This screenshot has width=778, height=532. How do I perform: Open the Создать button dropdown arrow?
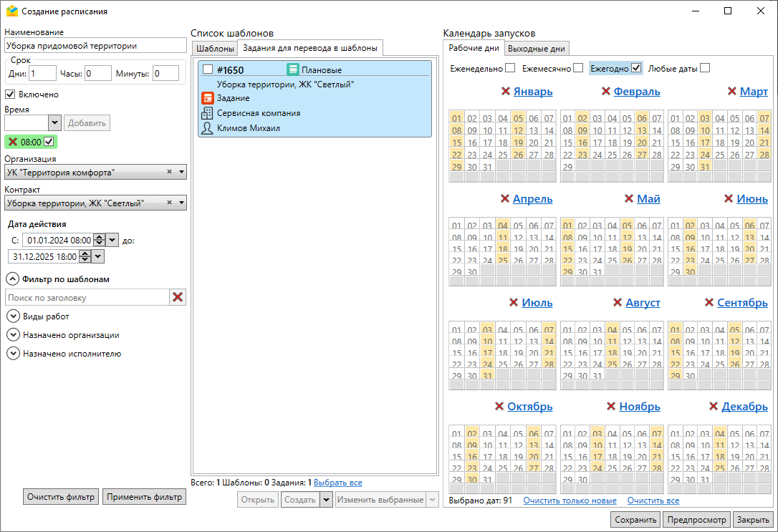click(326, 500)
